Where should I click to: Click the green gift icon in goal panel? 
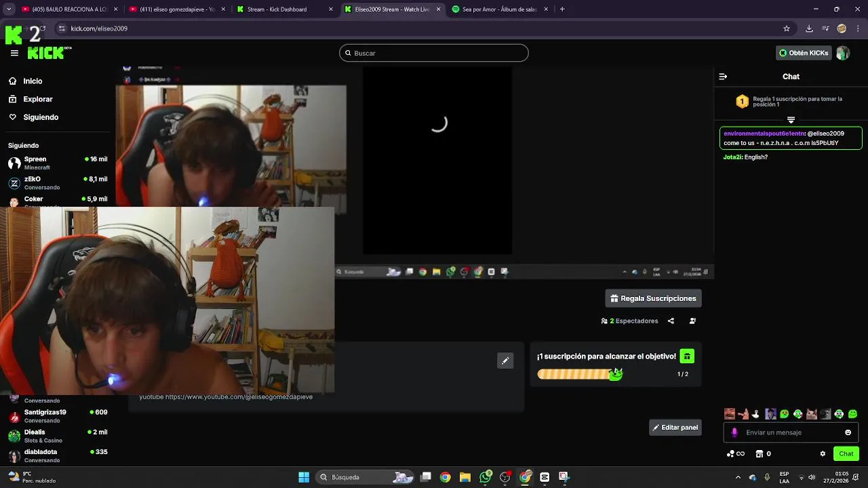687,357
